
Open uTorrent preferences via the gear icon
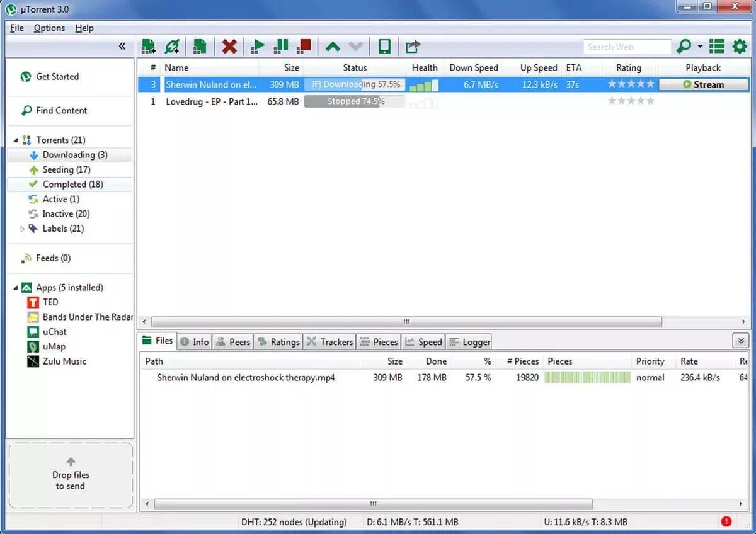[738, 46]
